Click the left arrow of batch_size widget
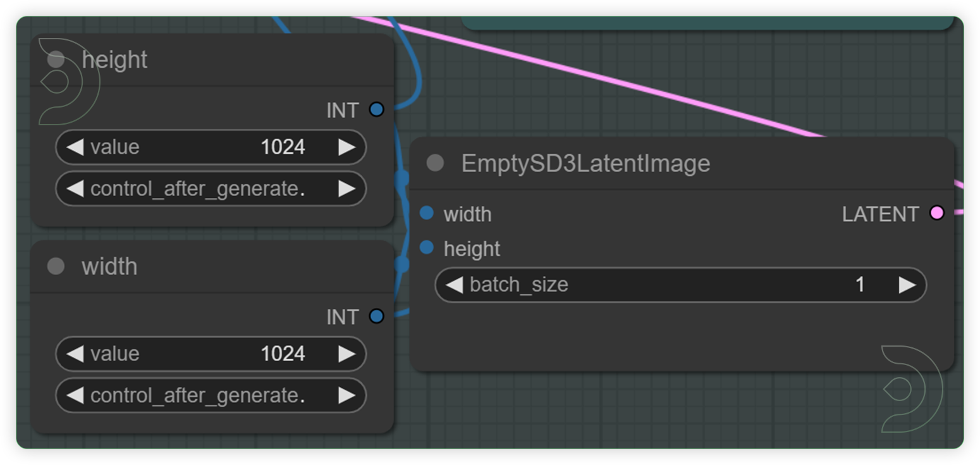The width and height of the screenshot is (980, 465). pyautogui.click(x=454, y=285)
